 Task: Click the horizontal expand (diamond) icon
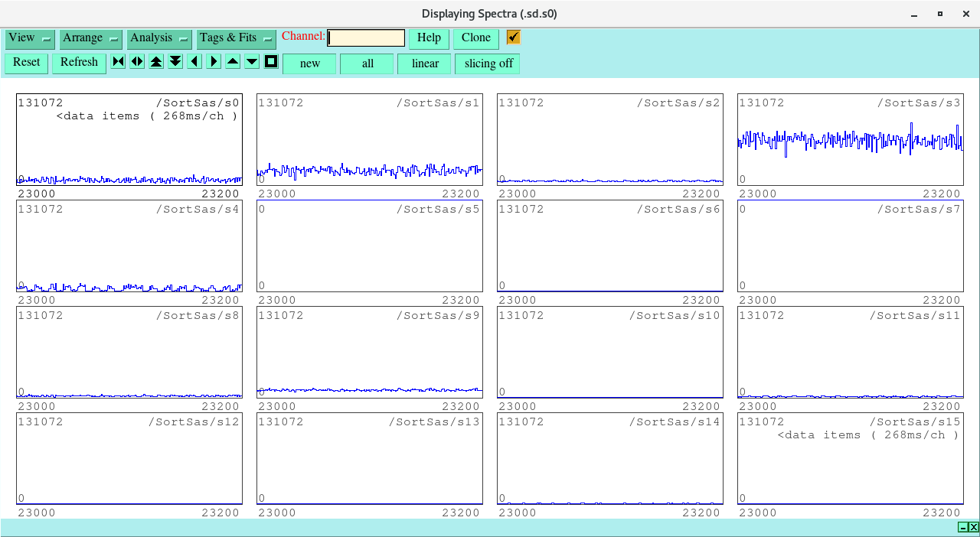(137, 62)
